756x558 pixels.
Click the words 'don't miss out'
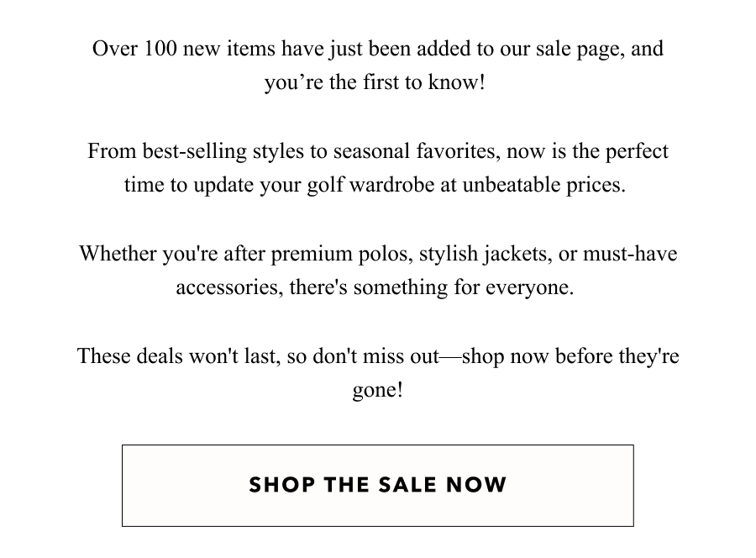(x=376, y=356)
